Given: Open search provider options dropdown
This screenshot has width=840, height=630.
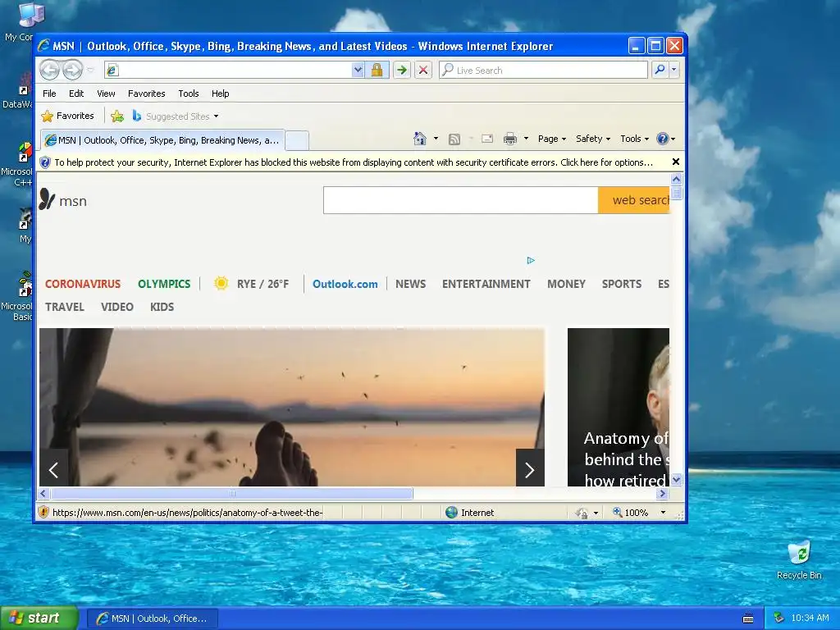Looking at the screenshot, I should [x=674, y=70].
